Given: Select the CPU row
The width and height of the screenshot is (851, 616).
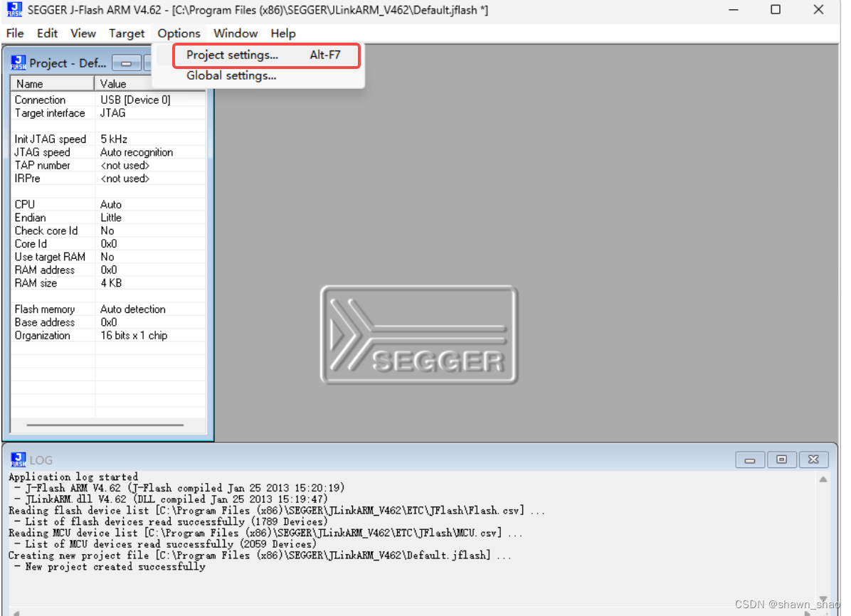Looking at the screenshot, I should tap(108, 204).
